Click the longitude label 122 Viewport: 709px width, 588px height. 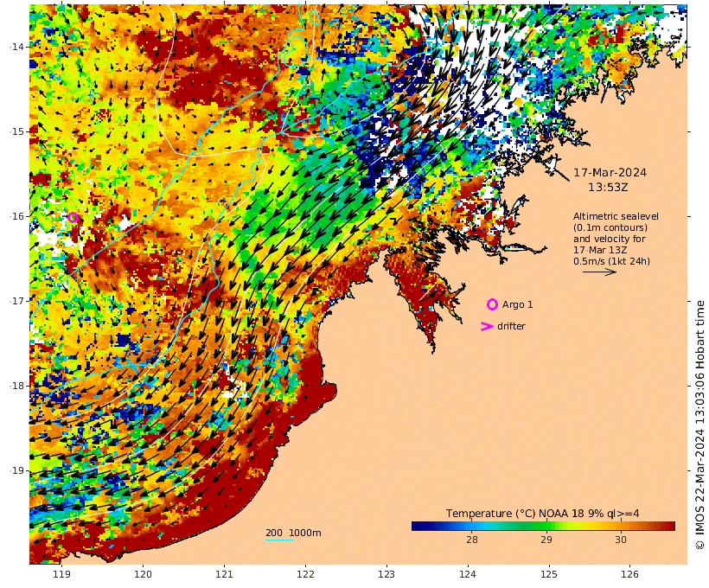[306, 574]
